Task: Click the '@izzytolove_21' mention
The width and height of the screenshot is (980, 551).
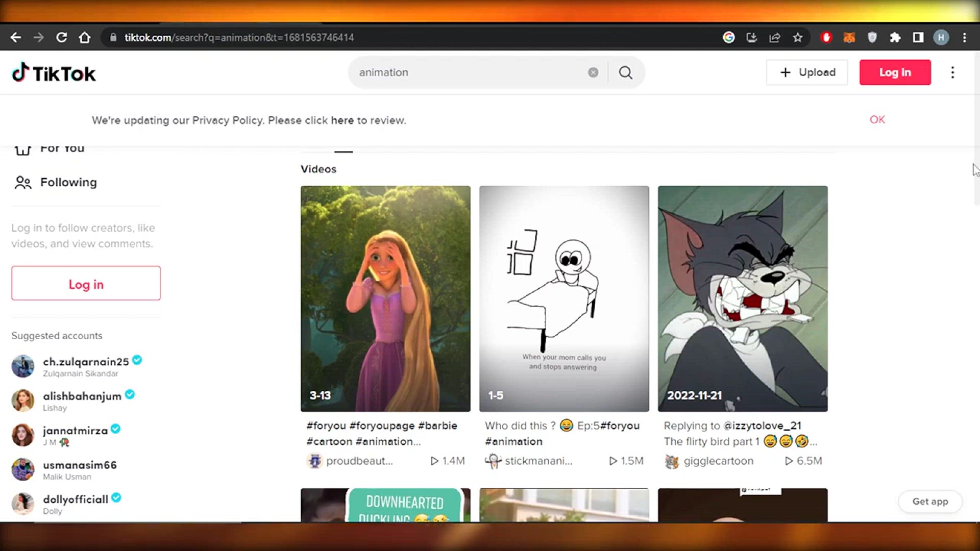Action: point(763,426)
